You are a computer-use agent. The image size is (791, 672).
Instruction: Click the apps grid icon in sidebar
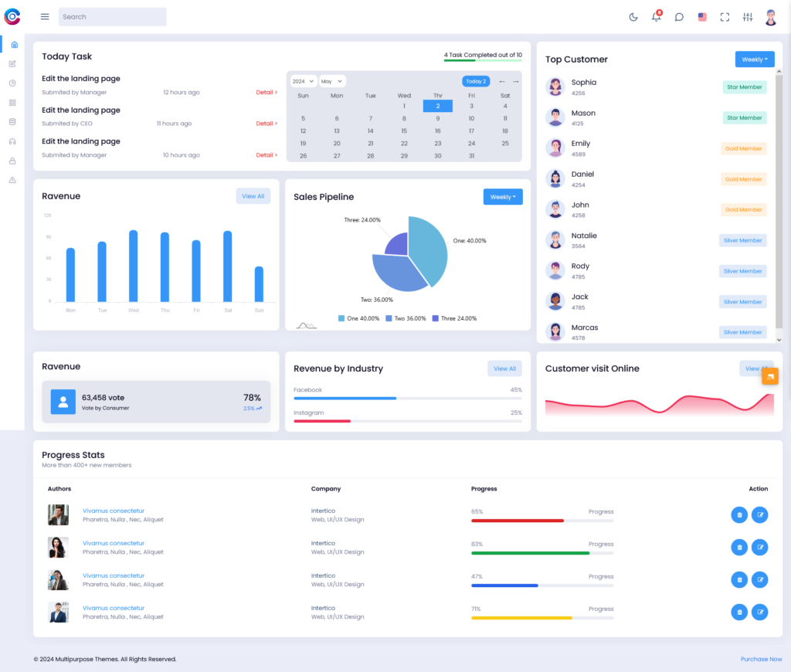[14, 102]
